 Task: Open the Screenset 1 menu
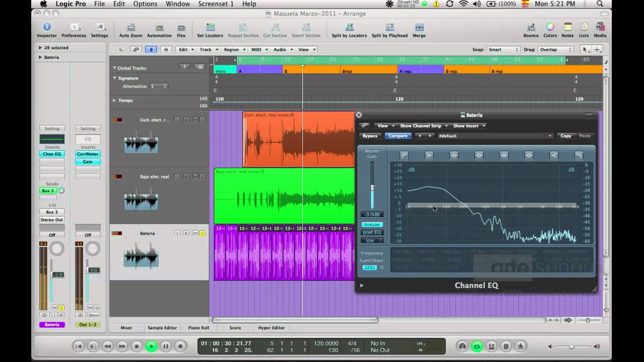pyautogui.click(x=217, y=4)
